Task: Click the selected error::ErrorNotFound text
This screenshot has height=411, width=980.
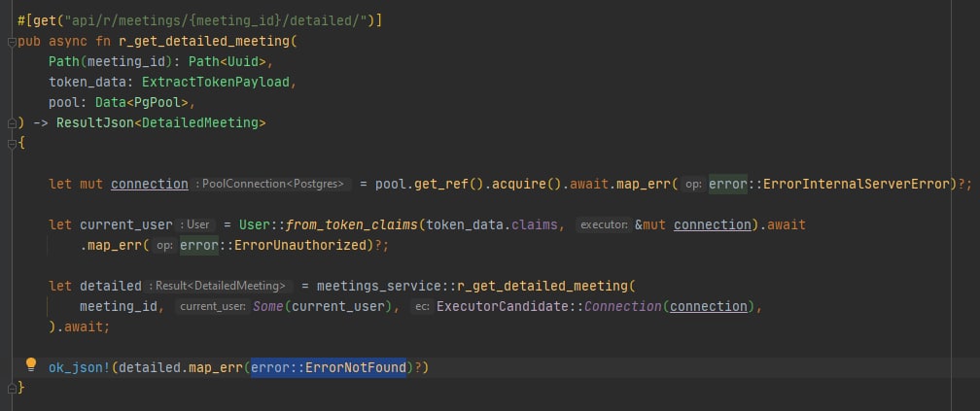Action: tap(329, 368)
